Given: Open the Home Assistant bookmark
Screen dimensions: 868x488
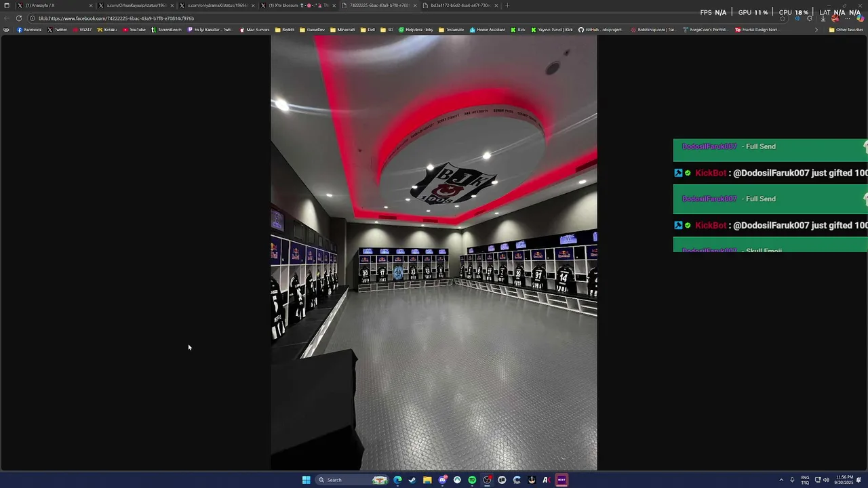Looking at the screenshot, I should (488, 30).
